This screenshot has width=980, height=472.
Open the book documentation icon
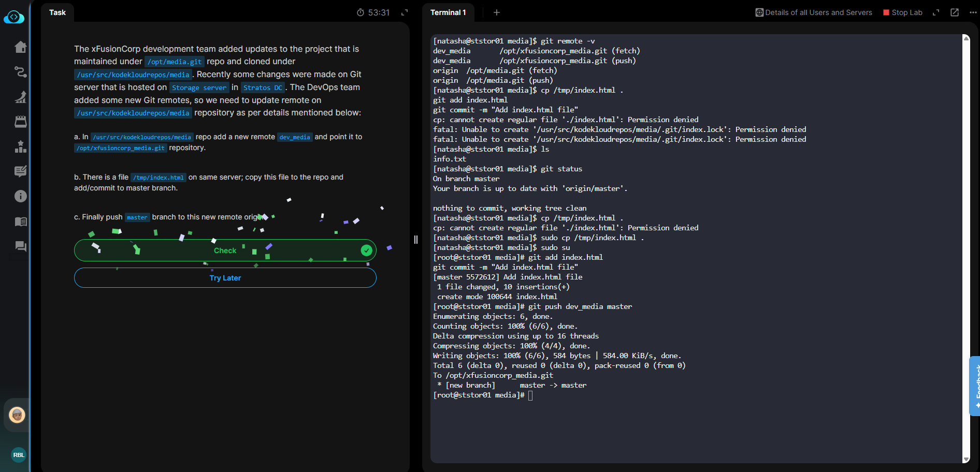coord(20,222)
